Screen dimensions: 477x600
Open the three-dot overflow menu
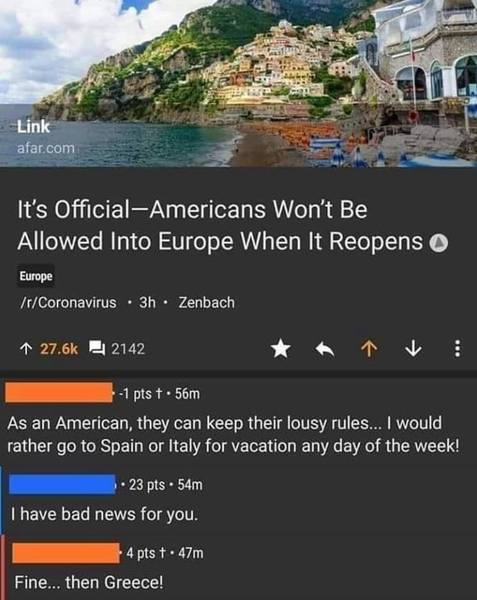(457, 349)
